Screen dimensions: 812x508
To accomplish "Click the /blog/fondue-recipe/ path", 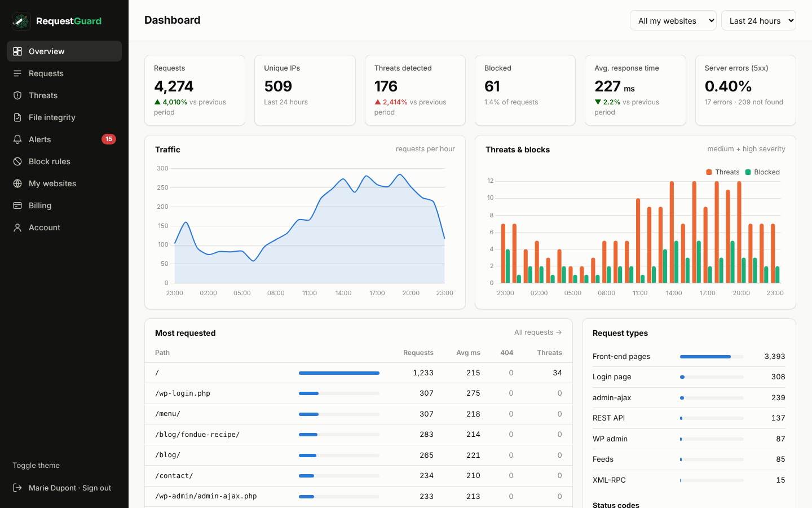I will (x=197, y=435).
